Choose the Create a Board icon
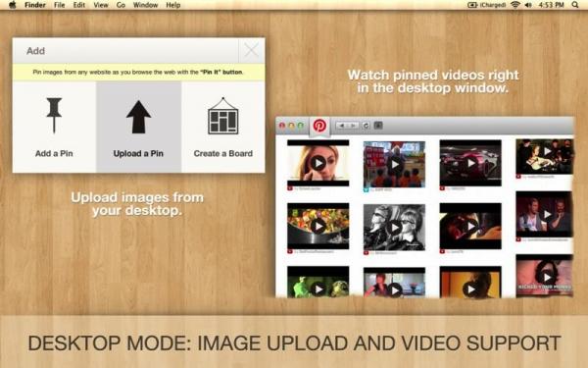The height and width of the screenshot is (368, 588). pos(223,116)
